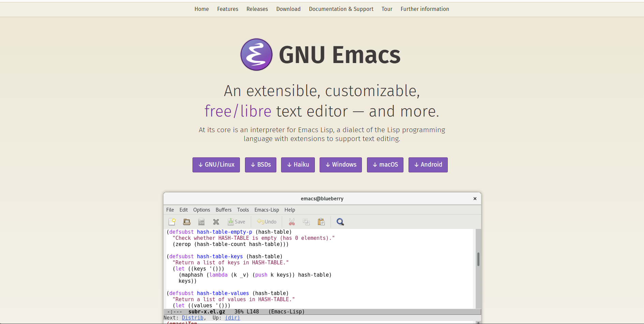Click the (dir) link in Info buffer
The width and height of the screenshot is (644, 324).
pyautogui.click(x=232, y=318)
